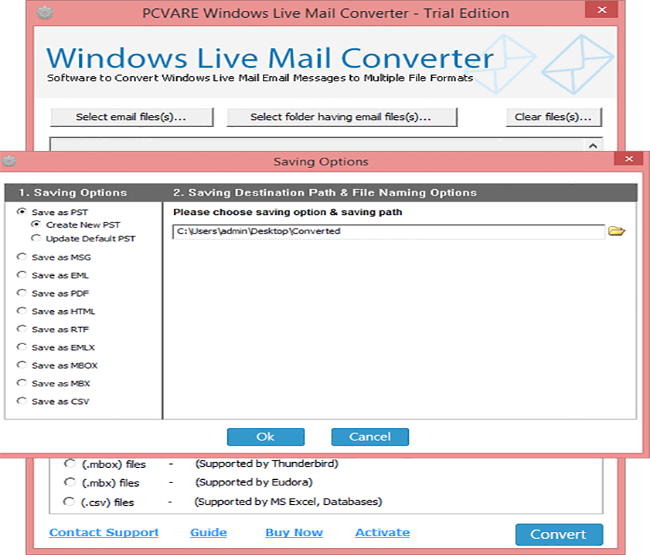Select the Save as MSG option
650x555 pixels.
[x=22, y=257]
